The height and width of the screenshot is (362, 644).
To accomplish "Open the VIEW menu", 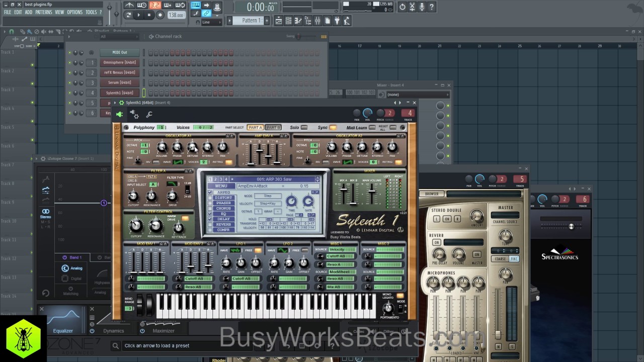I will [59, 12].
